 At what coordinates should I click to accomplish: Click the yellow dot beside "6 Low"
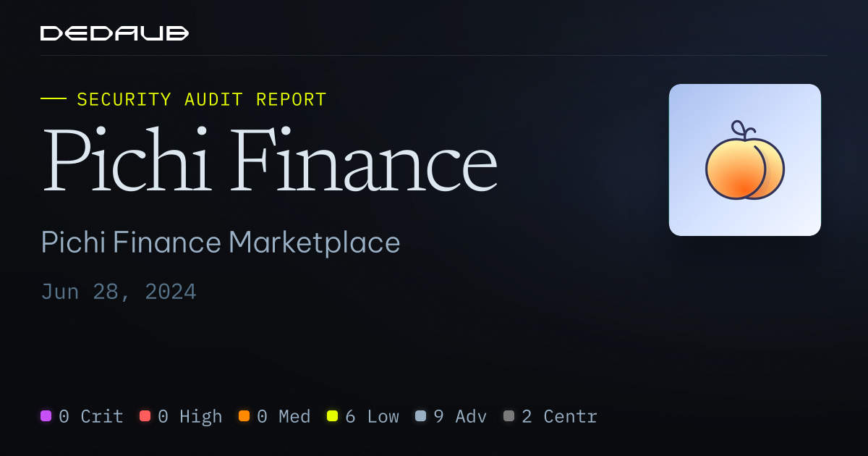click(332, 416)
